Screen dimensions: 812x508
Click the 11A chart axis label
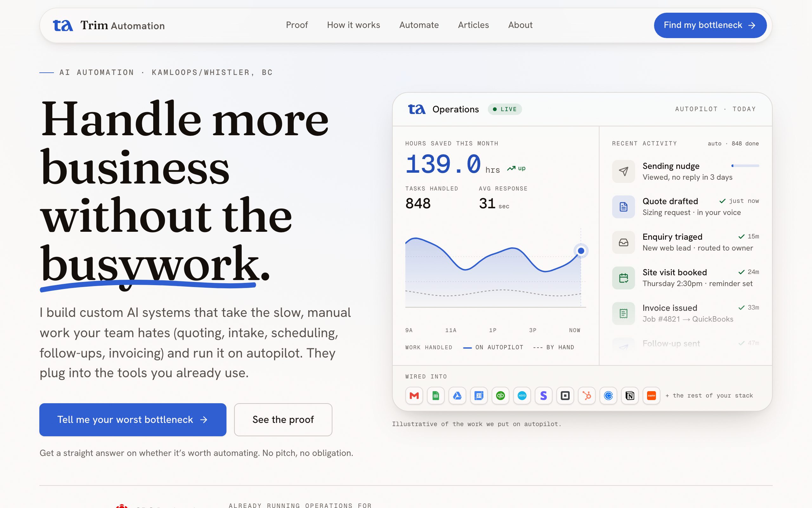pyautogui.click(x=451, y=330)
